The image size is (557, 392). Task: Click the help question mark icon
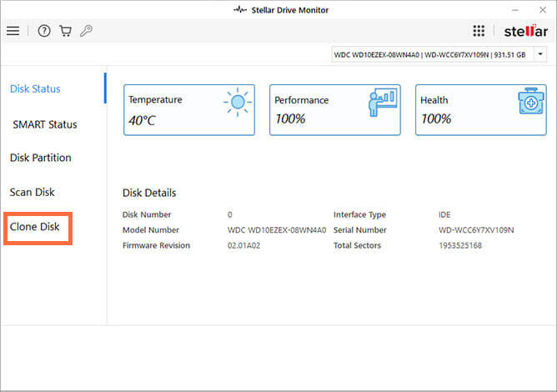(44, 31)
